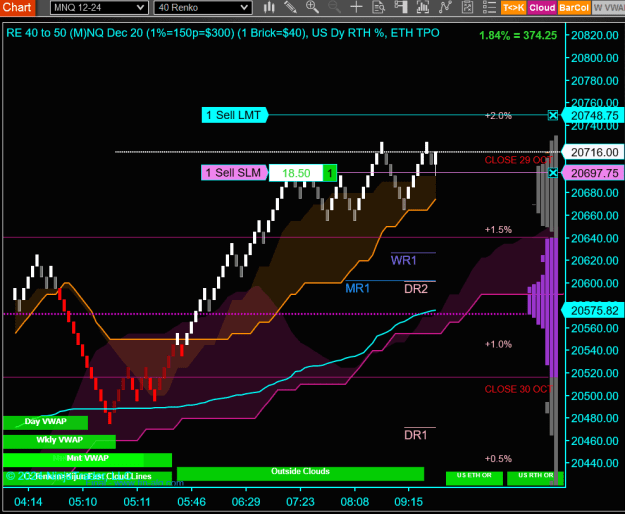Click the RE 40 to 50 chart title

(x=223, y=33)
